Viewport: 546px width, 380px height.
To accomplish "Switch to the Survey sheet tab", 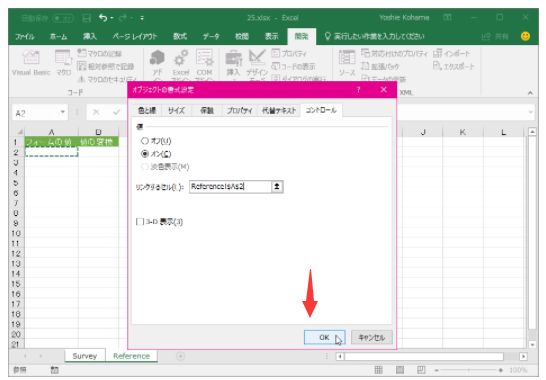I will tap(85, 356).
